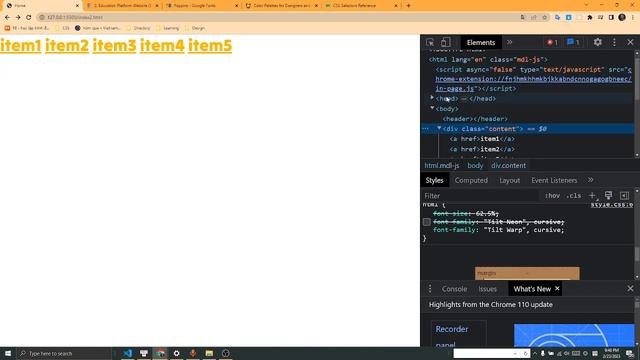Screen dimensions: 640x360
Task: Show more Styles pane tabs with the chevrons
Action: [x=591, y=180]
